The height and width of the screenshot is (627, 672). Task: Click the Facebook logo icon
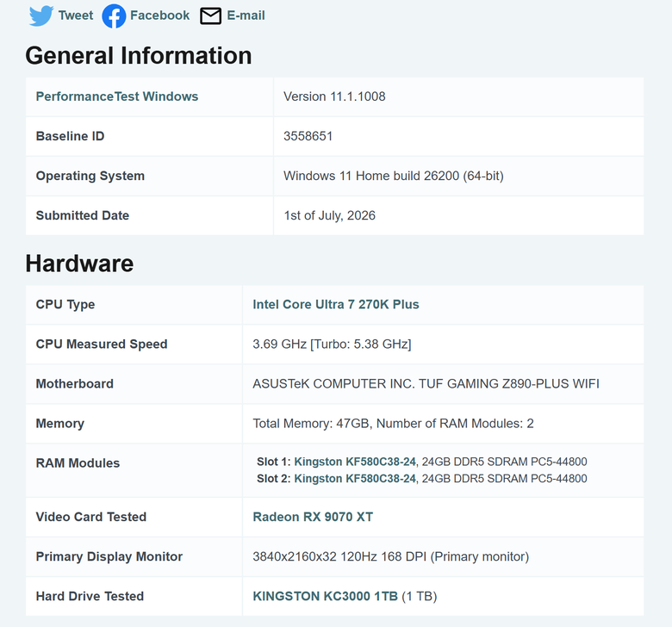[114, 16]
